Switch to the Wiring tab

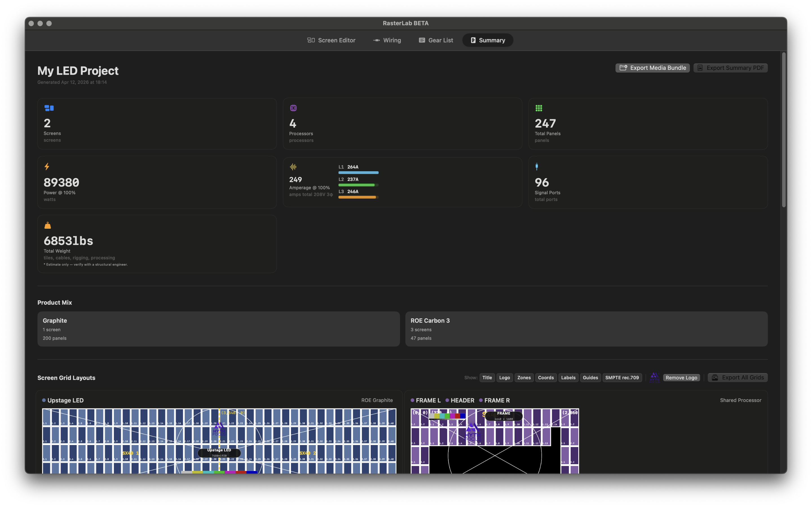coord(387,40)
